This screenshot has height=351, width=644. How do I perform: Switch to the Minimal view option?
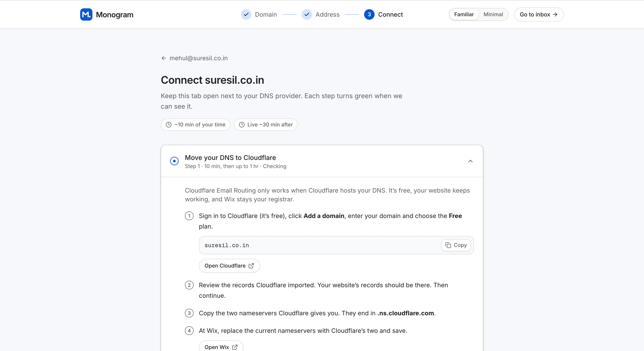pos(493,14)
